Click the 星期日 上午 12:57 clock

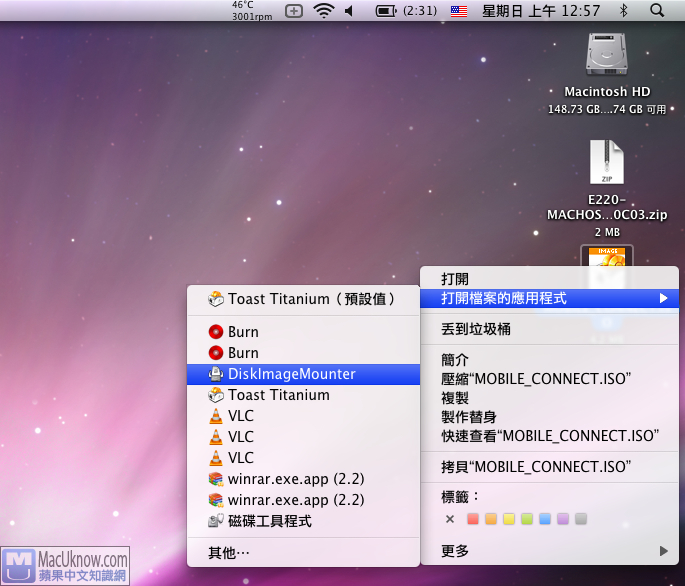pyautogui.click(x=541, y=10)
